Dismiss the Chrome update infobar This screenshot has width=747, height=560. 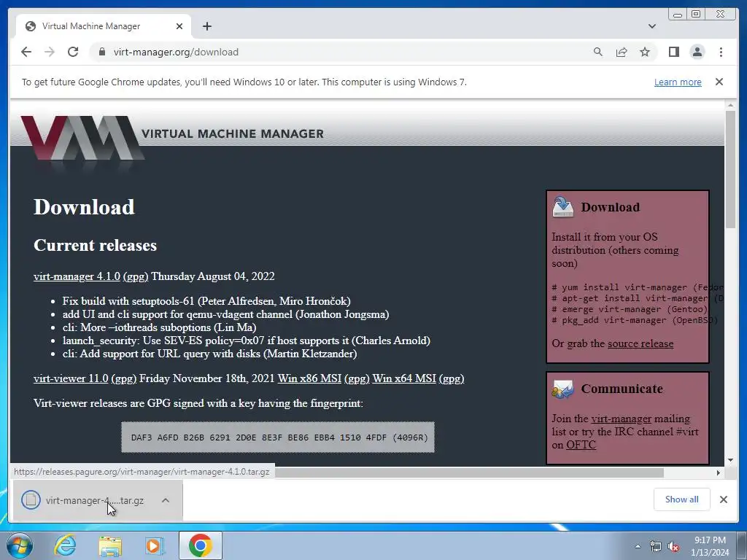tap(719, 82)
